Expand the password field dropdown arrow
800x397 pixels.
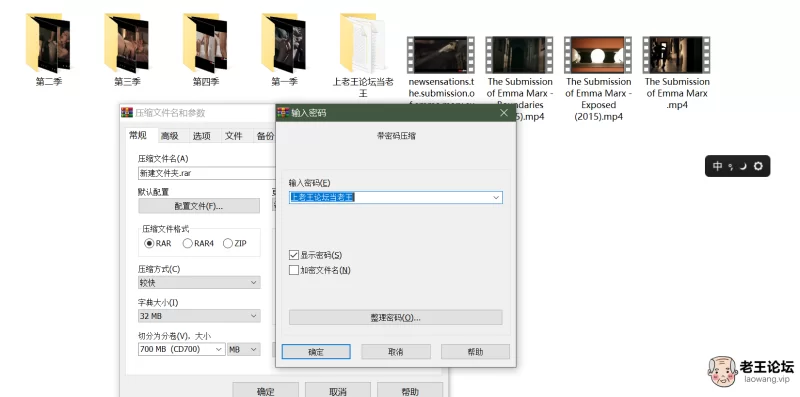click(496, 197)
